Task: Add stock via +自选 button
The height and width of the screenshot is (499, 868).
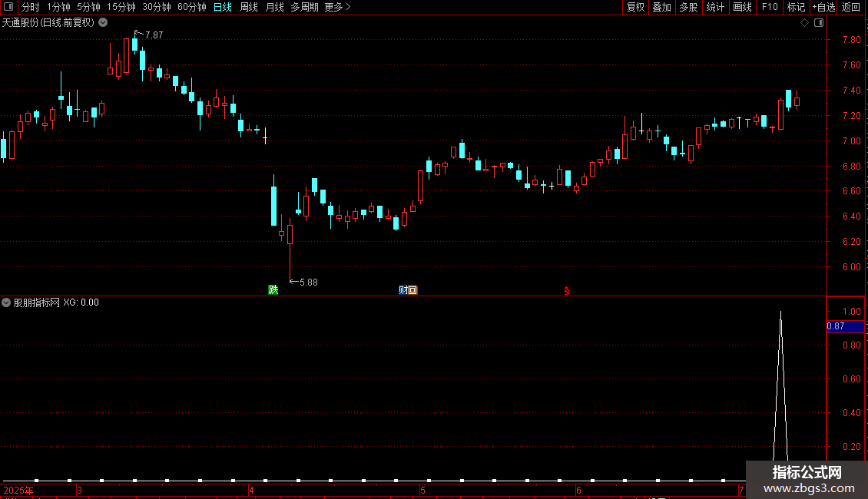Action: [823, 7]
